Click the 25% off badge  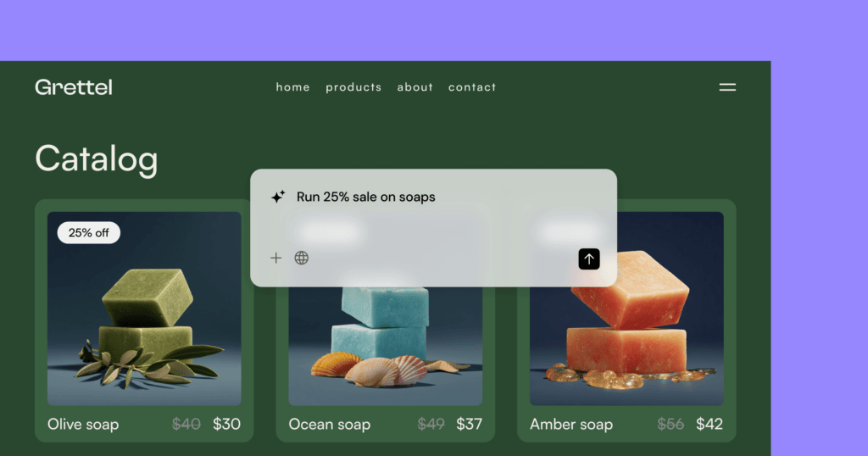(x=88, y=233)
